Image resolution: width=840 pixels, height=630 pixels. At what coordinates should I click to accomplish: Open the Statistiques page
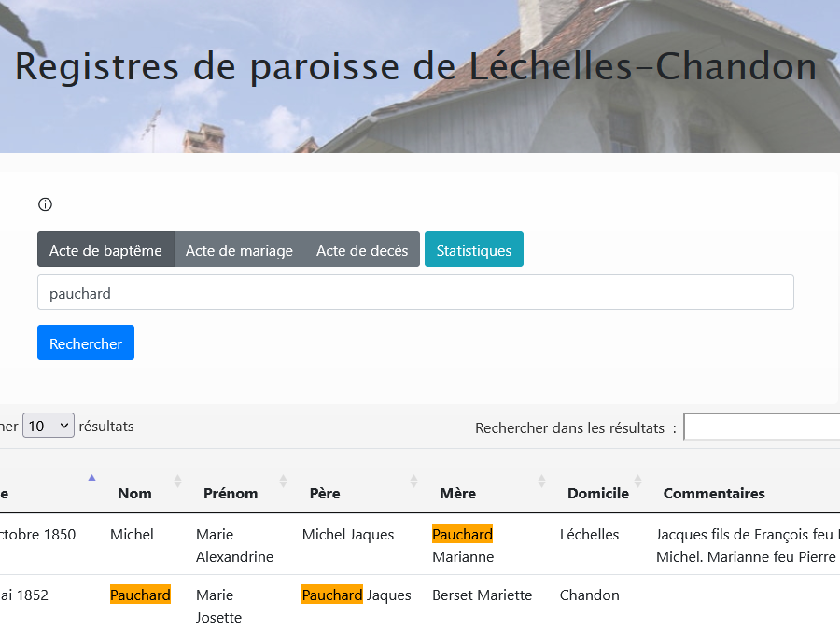tap(474, 250)
